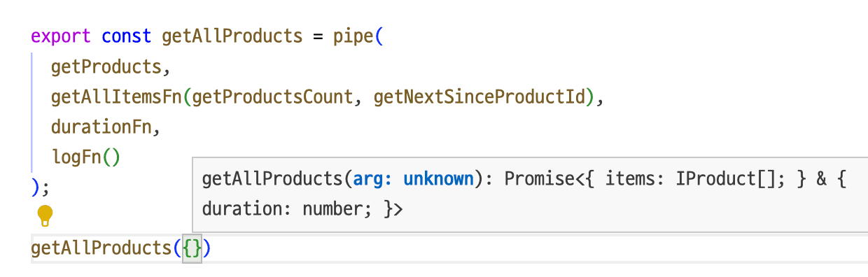Click the logFn call
The width and height of the screenshot is (868, 277).
tap(86, 157)
